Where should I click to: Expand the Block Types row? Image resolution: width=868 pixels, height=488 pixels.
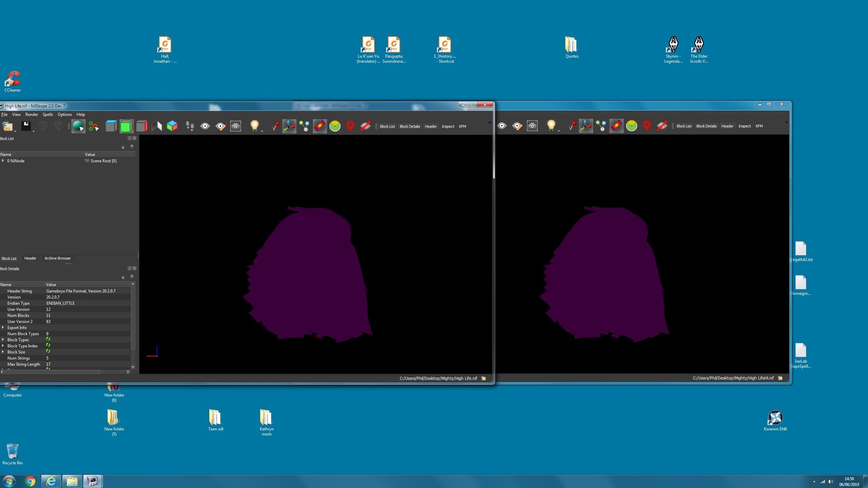[x=3, y=340]
